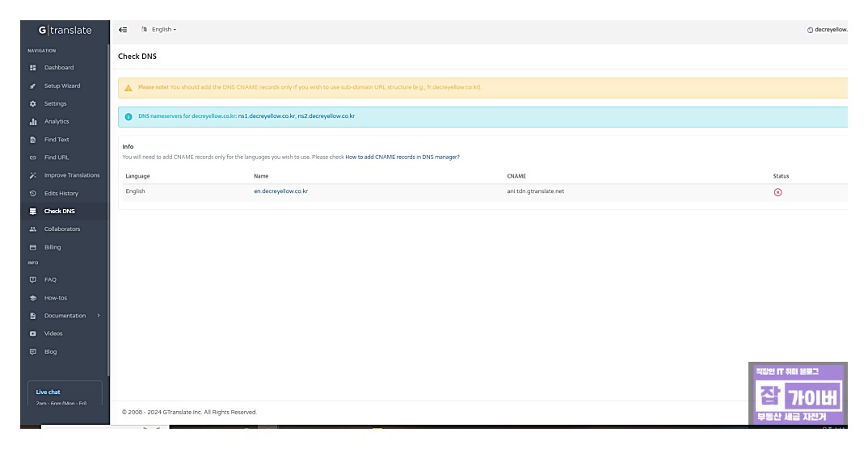Click the Dashboard grid icon in sidebar
Viewport: 868px width, 449px height.
point(32,68)
